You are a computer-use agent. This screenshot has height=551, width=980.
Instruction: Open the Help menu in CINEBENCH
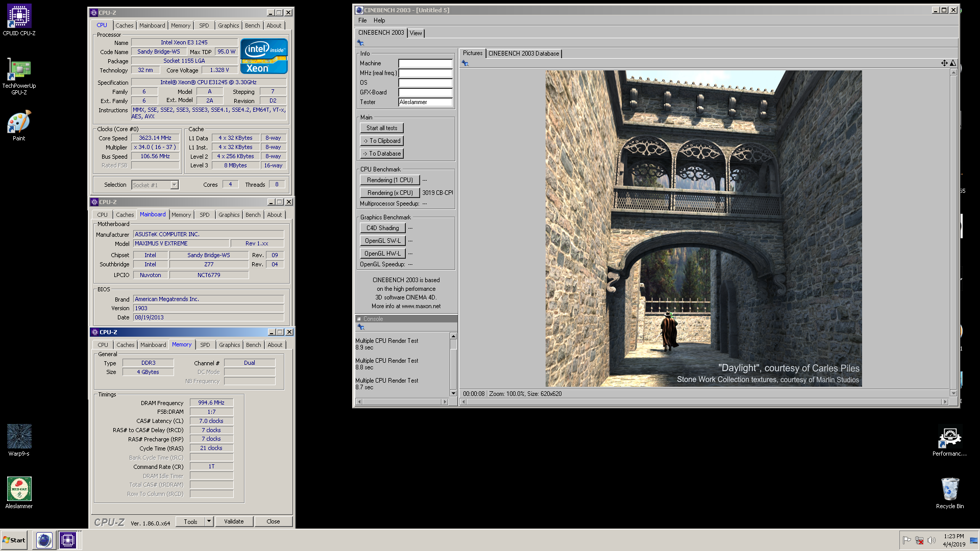(x=379, y=20)
